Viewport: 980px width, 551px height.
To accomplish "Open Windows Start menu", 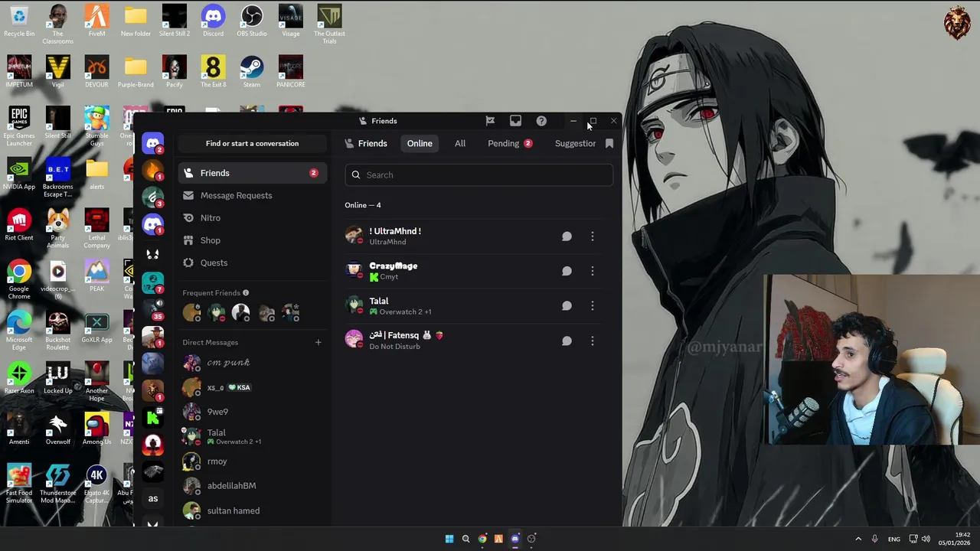I will pyautogui.click(x=449, y=539).
